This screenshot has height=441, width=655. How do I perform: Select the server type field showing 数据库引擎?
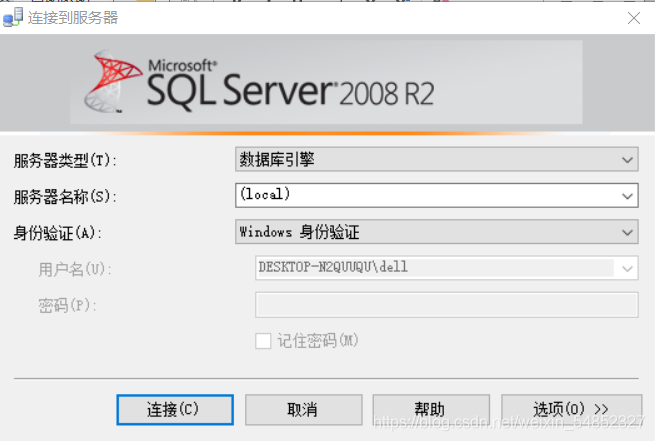(x=437, y=159)
